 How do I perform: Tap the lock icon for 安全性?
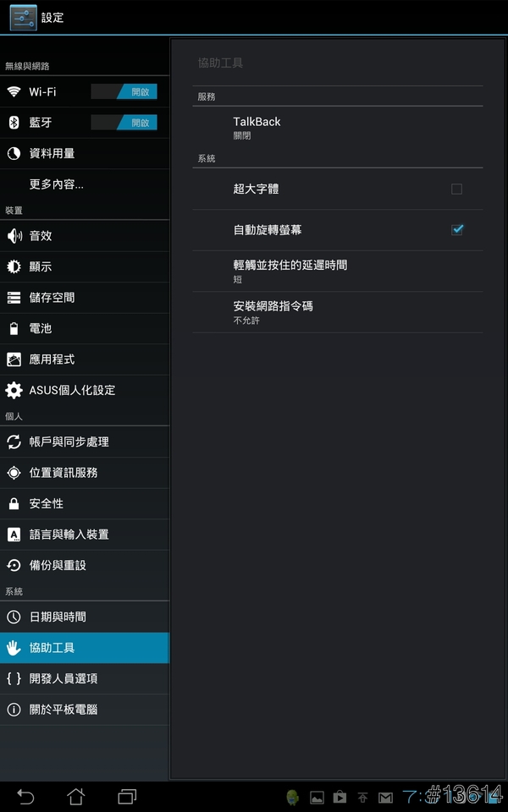tap(14, 503)
